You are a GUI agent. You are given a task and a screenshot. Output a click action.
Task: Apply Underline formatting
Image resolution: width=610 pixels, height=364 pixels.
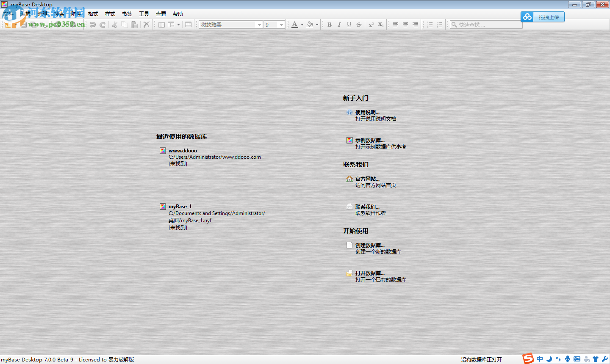coord(349,25)
